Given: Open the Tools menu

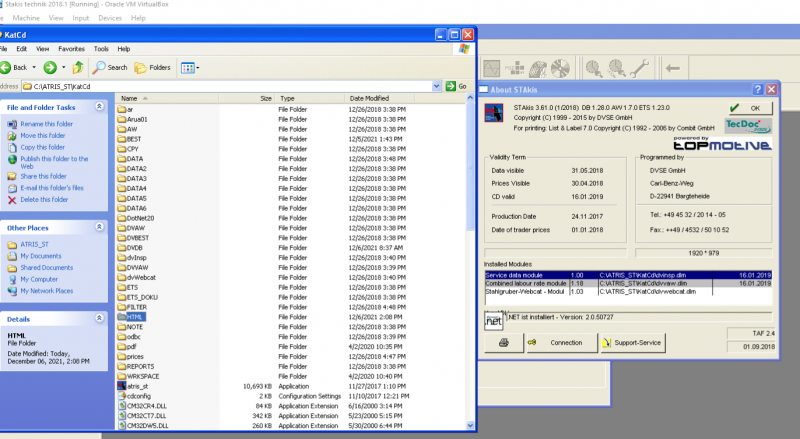Looking at the screenshot, I should [x=101, y=49].
